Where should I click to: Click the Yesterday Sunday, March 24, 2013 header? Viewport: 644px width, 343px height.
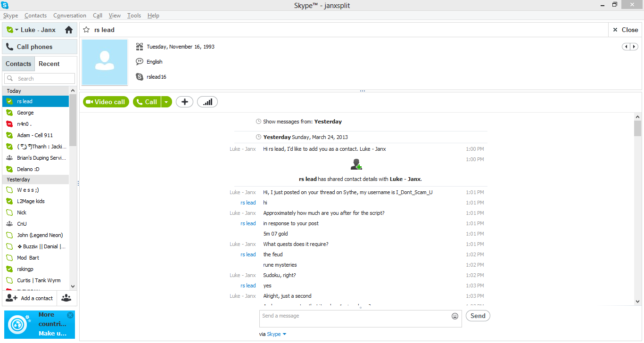pos(305,137)
